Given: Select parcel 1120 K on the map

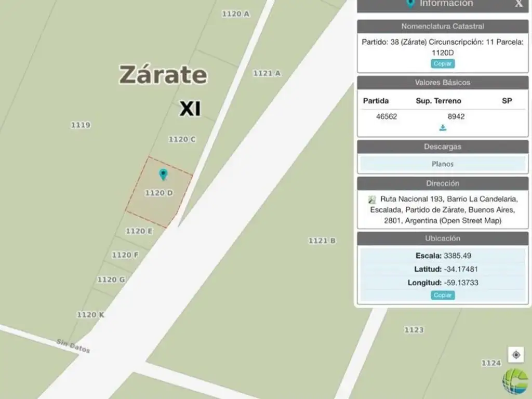Looking at the screenshot, I should pyautogui.click(x=90, y=315).
